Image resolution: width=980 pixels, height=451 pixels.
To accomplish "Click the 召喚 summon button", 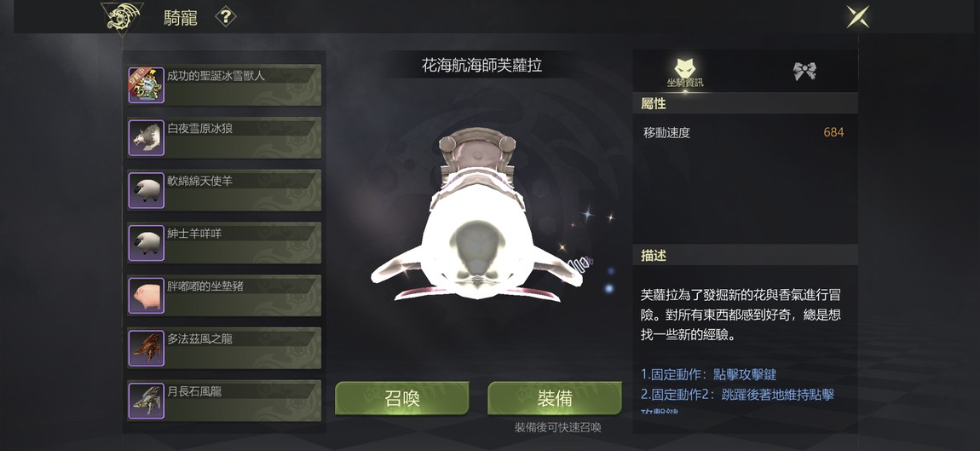I will click(x=402, y=398).
